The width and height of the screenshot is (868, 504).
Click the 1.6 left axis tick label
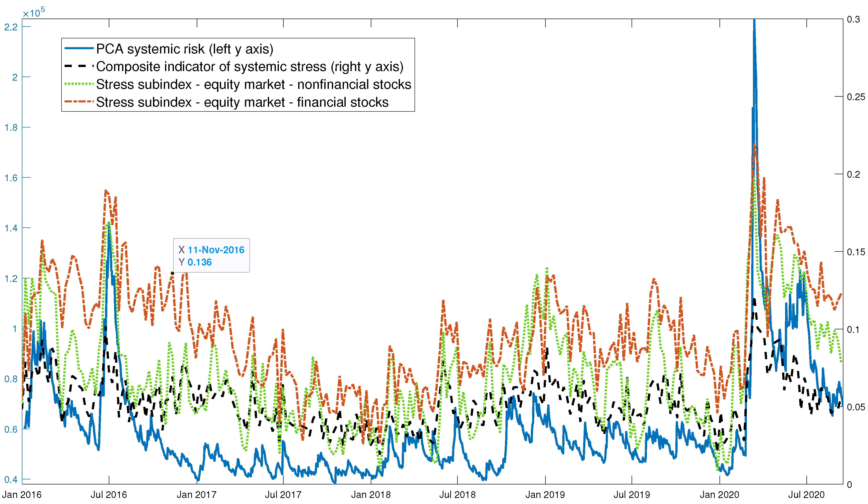pos(11,178)
